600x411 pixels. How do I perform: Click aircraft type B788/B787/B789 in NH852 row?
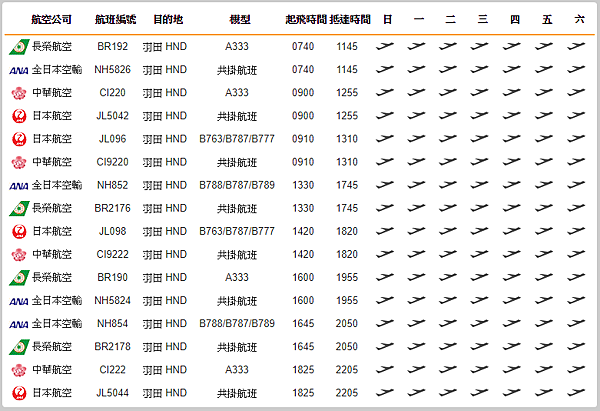[x=237, y=185]
